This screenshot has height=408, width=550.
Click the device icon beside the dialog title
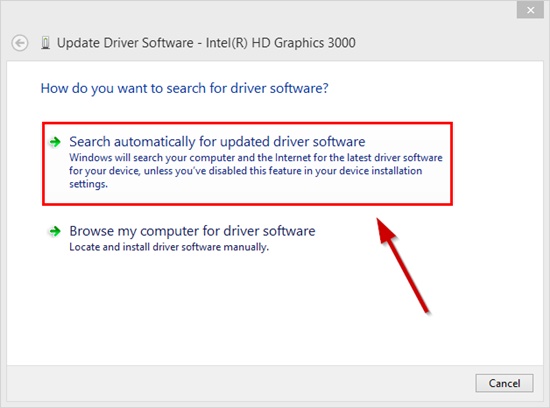[x=45, y=43]
